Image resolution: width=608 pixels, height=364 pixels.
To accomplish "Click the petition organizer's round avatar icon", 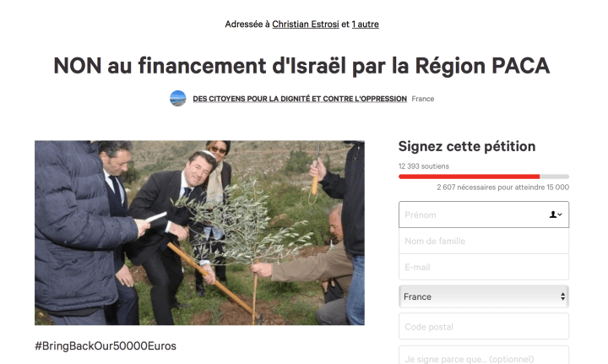I will pyautogui.click(x=178, y=99).
